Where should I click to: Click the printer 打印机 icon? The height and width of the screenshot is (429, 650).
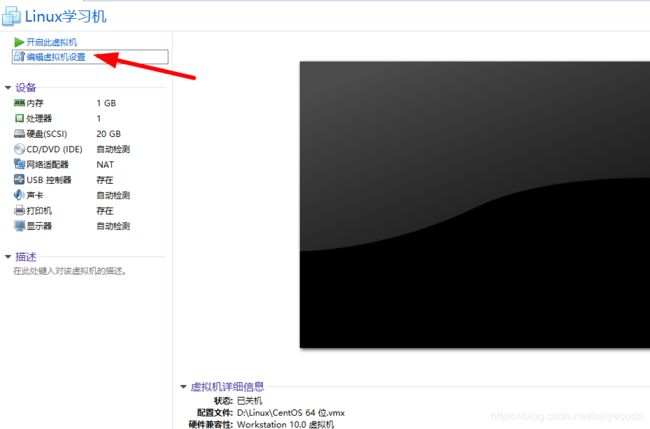click(x=19, y=211)
